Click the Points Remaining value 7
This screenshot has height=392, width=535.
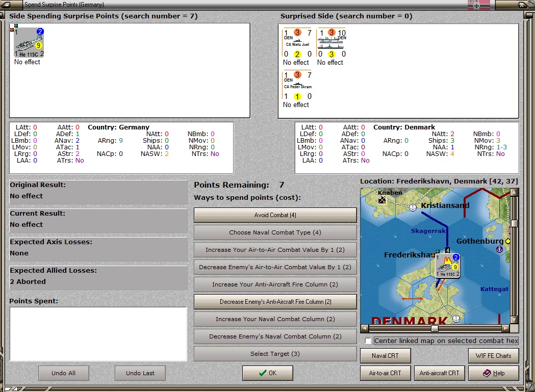point(282,185)
